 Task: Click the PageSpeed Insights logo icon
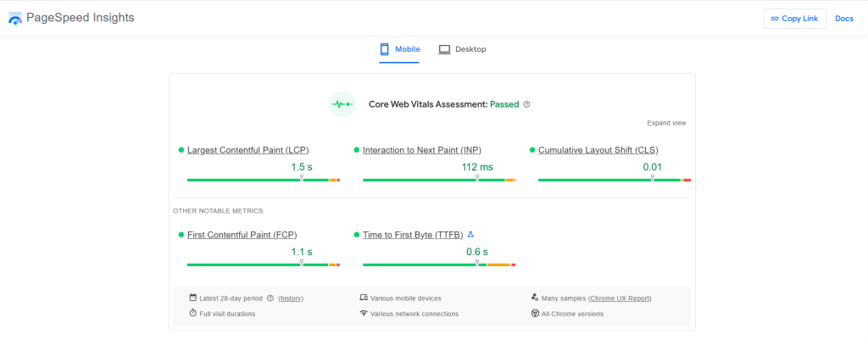click(15, 19)
